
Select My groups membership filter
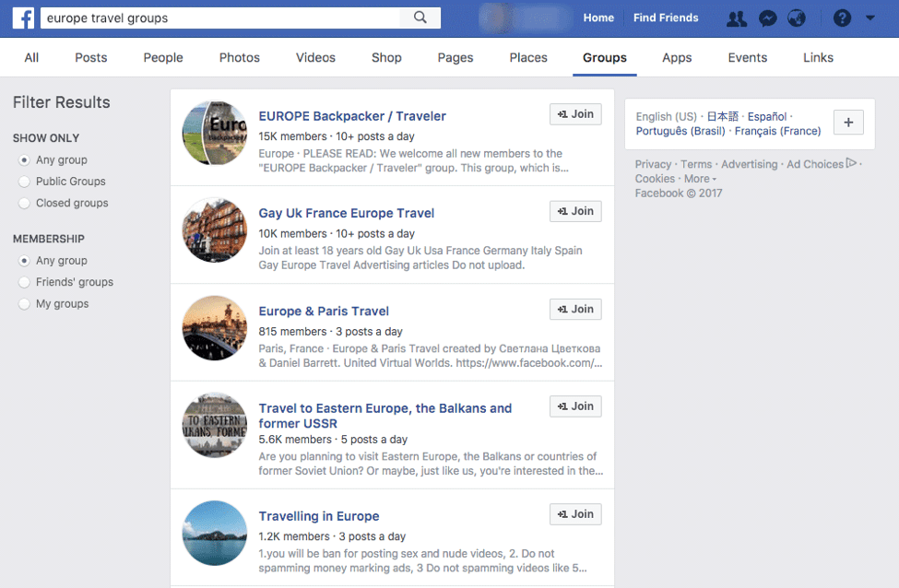[25, 304]
